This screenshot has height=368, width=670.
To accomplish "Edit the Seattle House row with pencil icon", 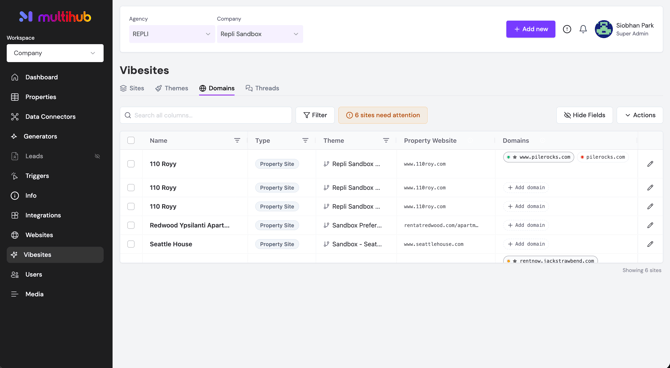I will [650, 244].
